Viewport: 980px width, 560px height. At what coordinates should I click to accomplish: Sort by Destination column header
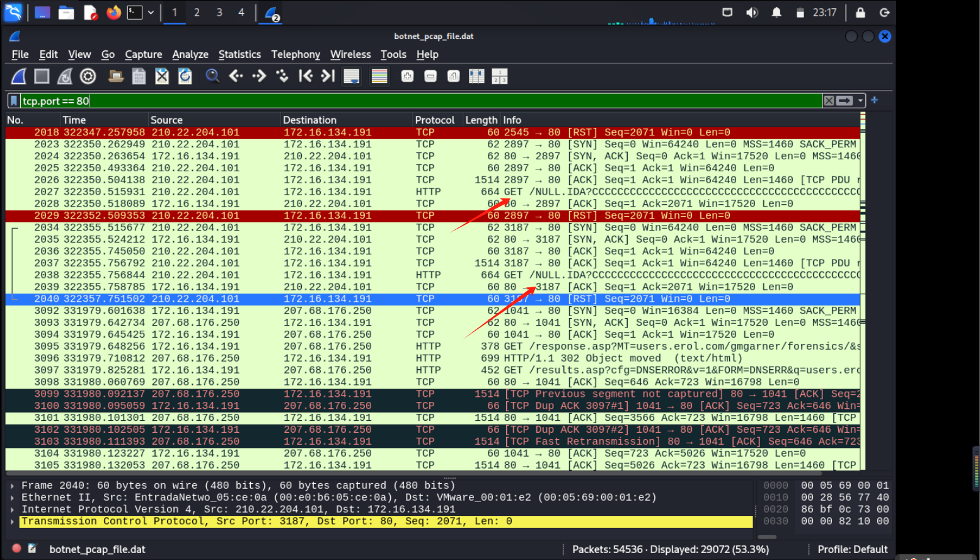coord(345,120)
